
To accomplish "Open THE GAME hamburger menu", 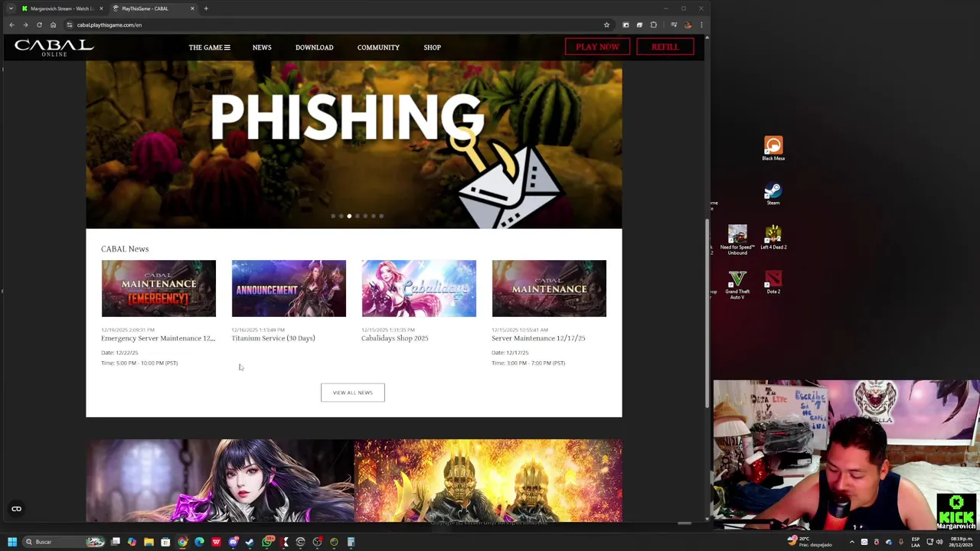I will click(x=209, y=47).
